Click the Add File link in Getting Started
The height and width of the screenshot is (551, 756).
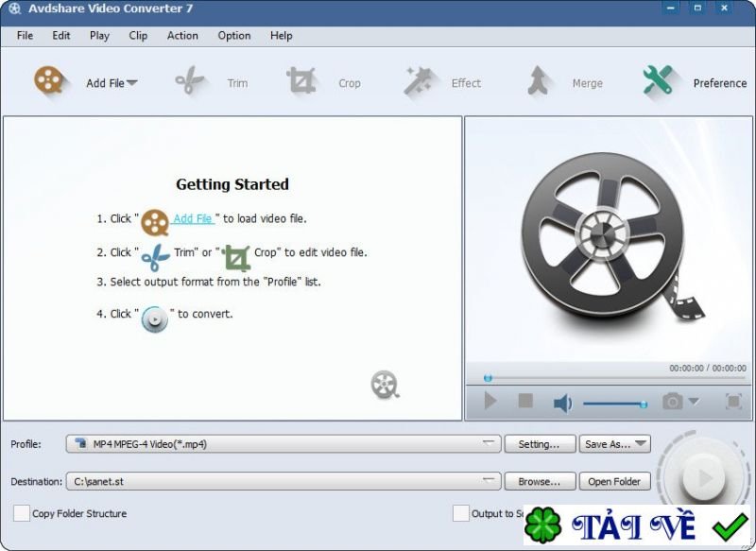193,218
